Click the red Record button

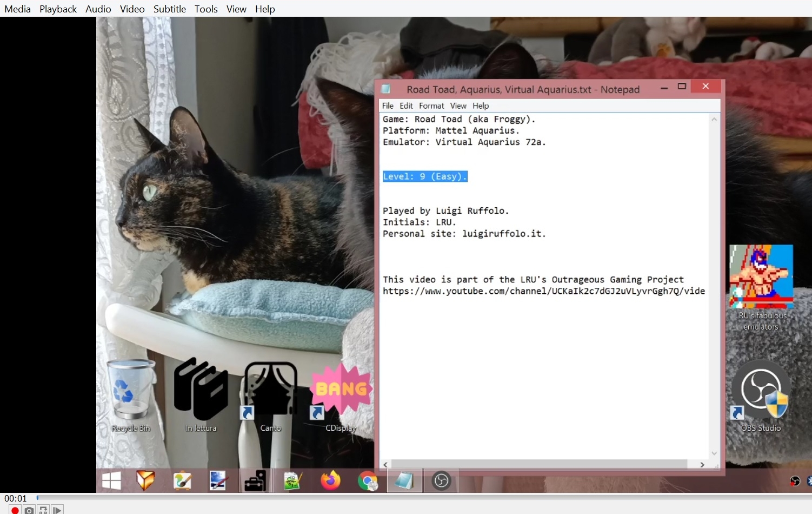[15, 510]
